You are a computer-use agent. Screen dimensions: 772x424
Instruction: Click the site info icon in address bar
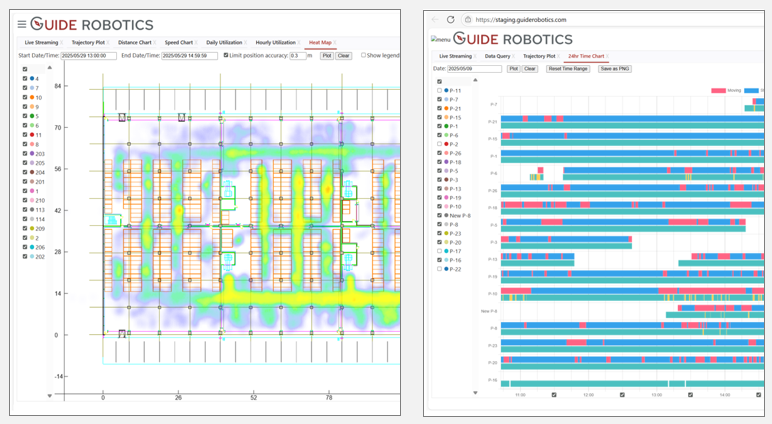[x=468, y=19]
